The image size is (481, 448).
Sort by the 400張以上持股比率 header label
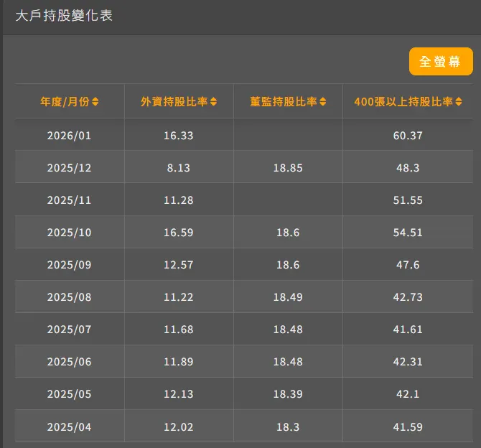(403, 101)
